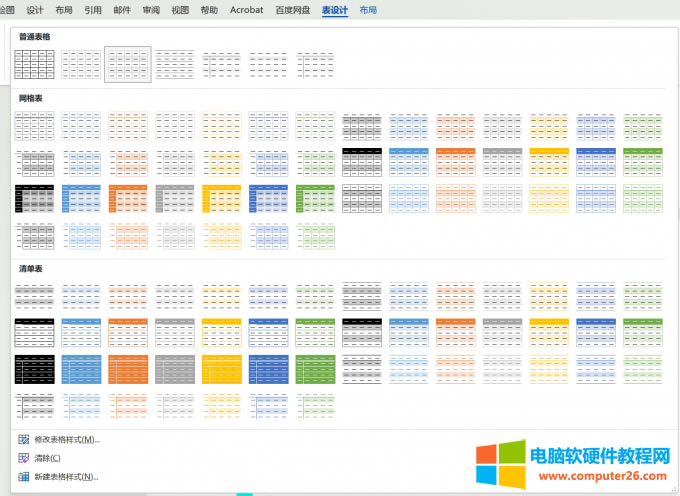Viewport: 680px width, 496px height.
Task: Click the 清除 eraser icon
Action: click(23, 458)
